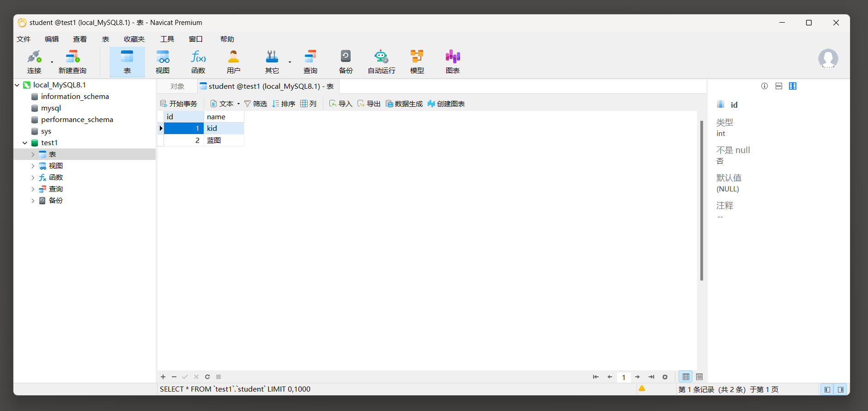Viewport: 868px width, 411px height.
Task: Open the 其它 dropdown arrow
Action: click(x=290, y=62)
